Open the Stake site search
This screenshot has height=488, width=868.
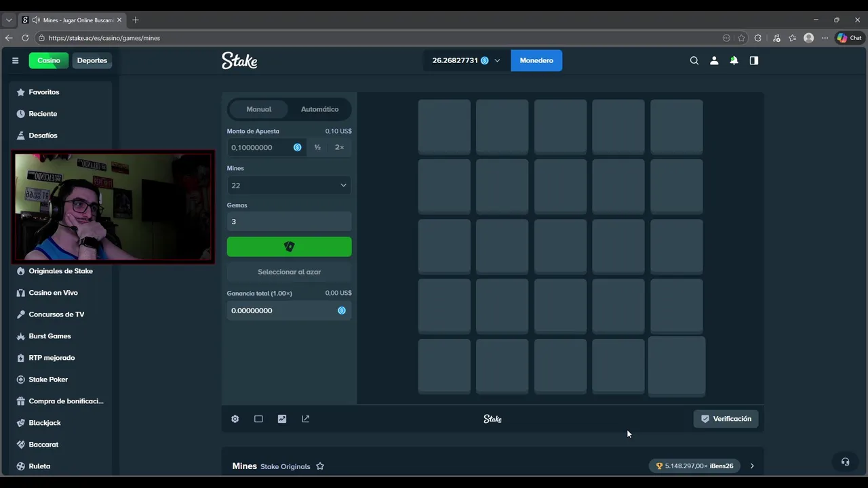click(x=694, y=60)
